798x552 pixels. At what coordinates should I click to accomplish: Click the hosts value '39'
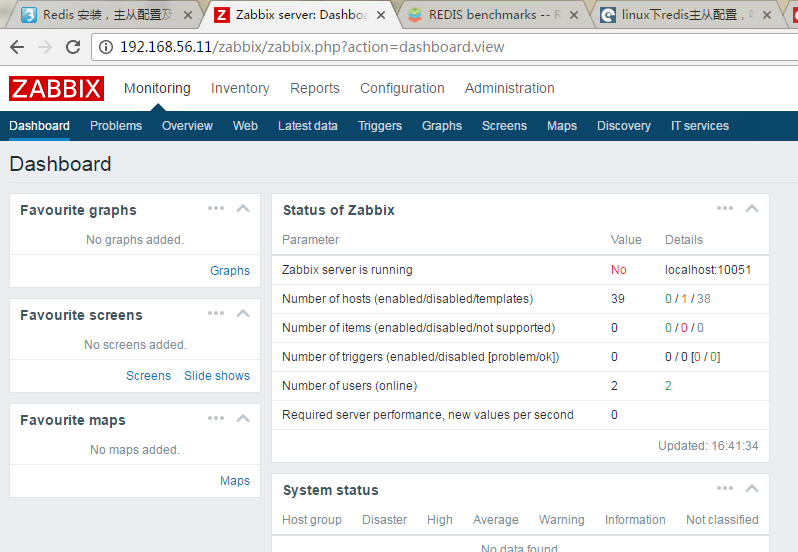[618, 299]
